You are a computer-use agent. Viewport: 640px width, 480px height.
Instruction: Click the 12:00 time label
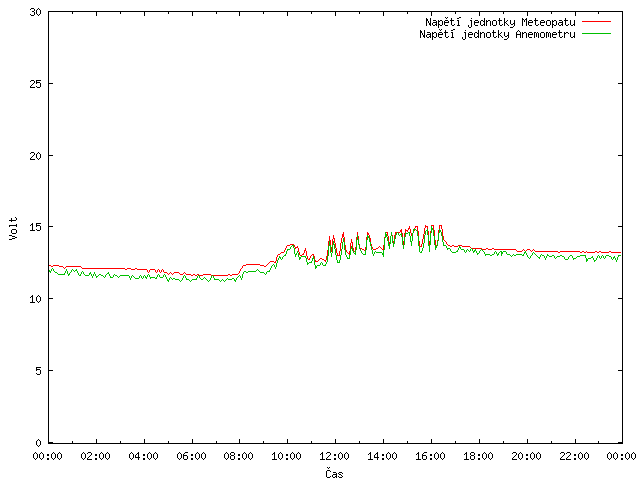click(334, 456)
